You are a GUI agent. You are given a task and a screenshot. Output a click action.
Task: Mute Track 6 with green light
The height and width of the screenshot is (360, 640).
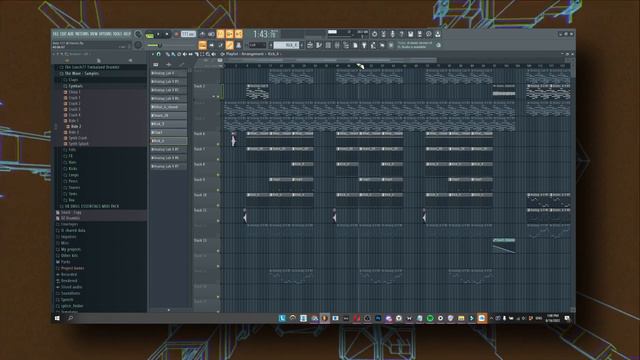pos(218,144)
